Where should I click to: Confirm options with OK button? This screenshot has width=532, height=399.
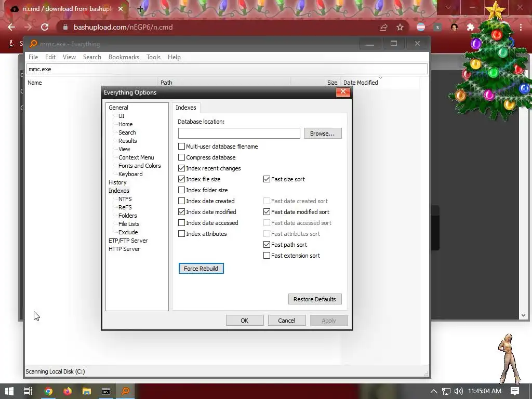pyautogui.click(x=245, y=320)
